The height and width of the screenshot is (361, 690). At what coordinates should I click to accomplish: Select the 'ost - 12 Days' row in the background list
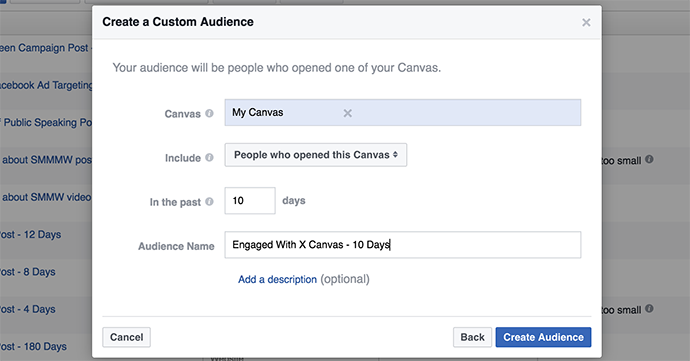pyautogui.click(x=31, y=235)
